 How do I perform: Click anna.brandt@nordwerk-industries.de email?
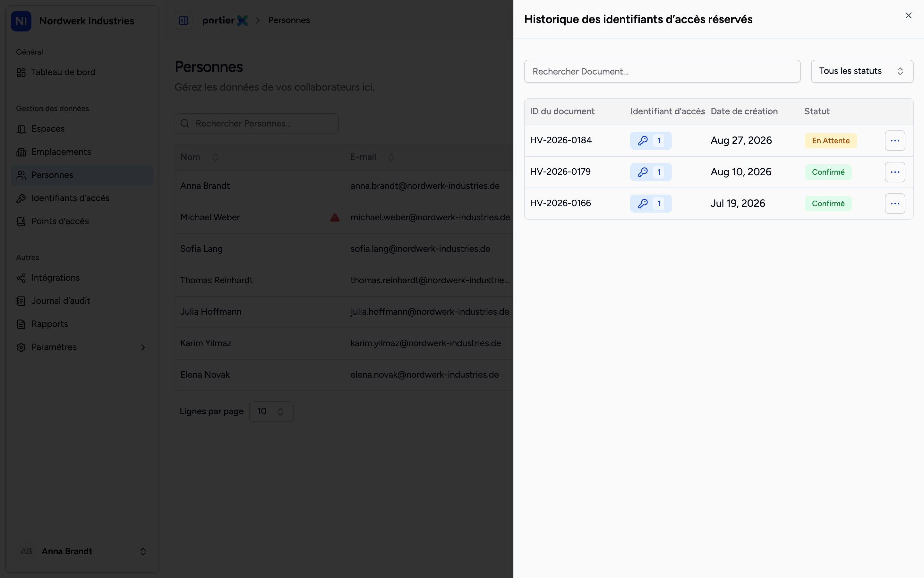click(425, 186)
